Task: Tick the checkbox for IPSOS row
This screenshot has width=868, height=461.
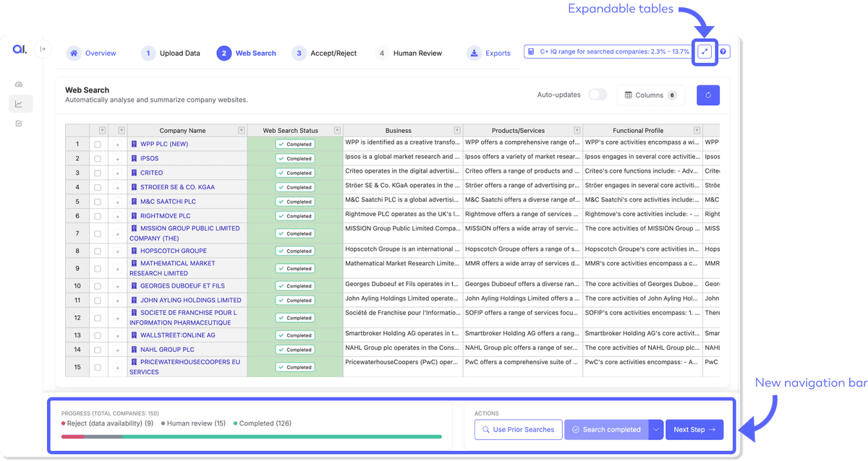Action: 98,159
